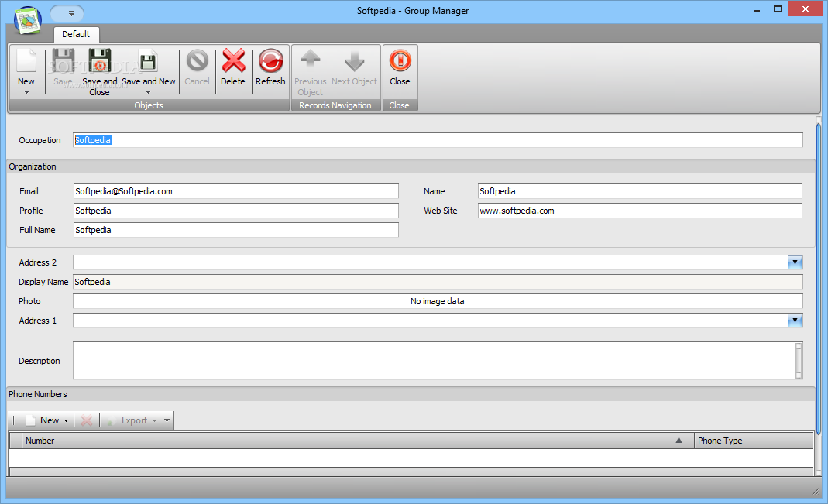Click the Occupation input field
828x504 pixels.
(x=438, y=140)
